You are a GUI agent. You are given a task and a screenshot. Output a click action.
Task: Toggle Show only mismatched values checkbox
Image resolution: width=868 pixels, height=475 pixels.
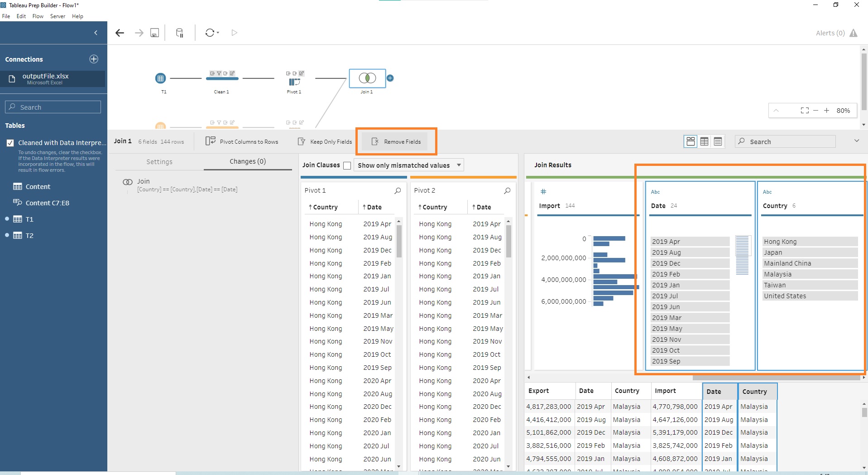tap(347, 165)
